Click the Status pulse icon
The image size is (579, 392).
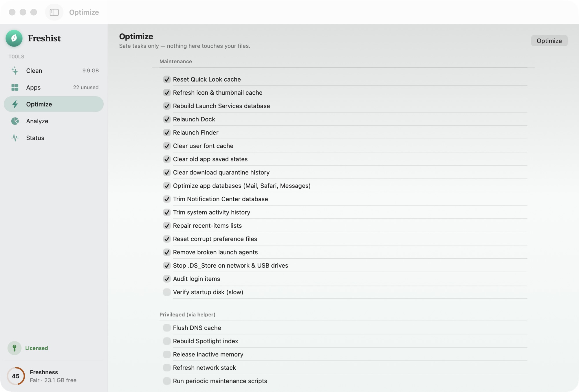coord(15,138)
